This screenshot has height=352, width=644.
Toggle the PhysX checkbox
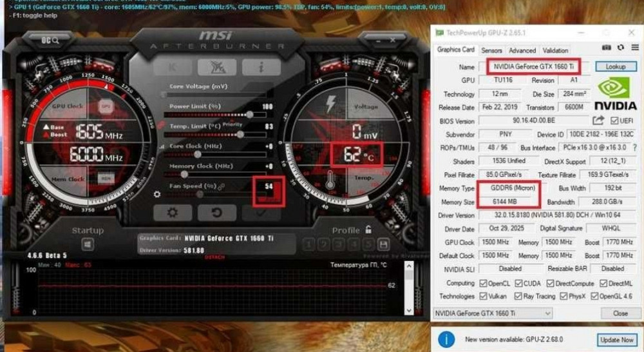[563, 296]
